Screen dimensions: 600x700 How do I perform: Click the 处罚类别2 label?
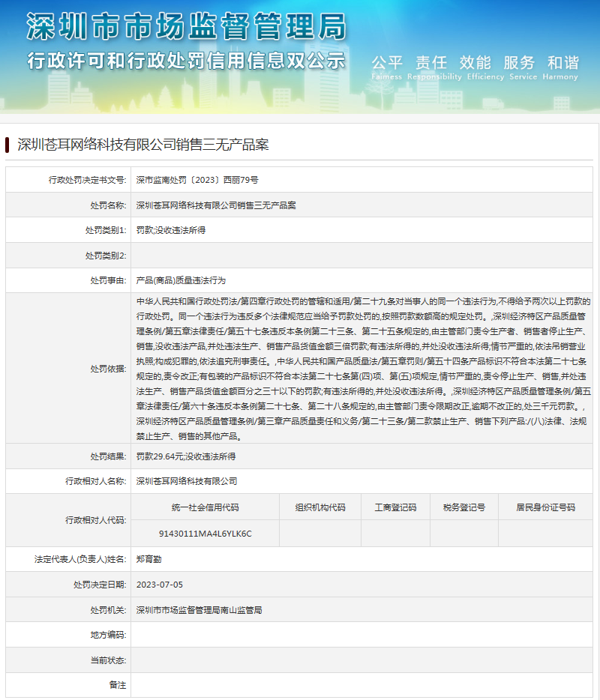coord(106,256)
